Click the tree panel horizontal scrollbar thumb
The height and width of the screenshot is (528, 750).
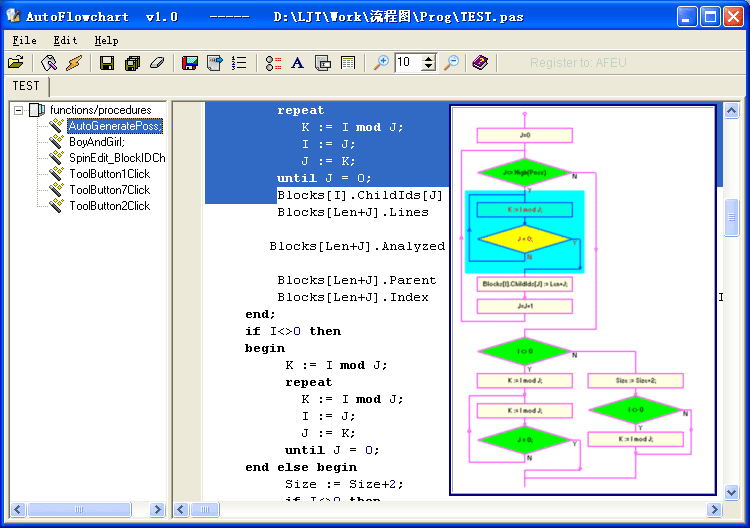(79, 509)
